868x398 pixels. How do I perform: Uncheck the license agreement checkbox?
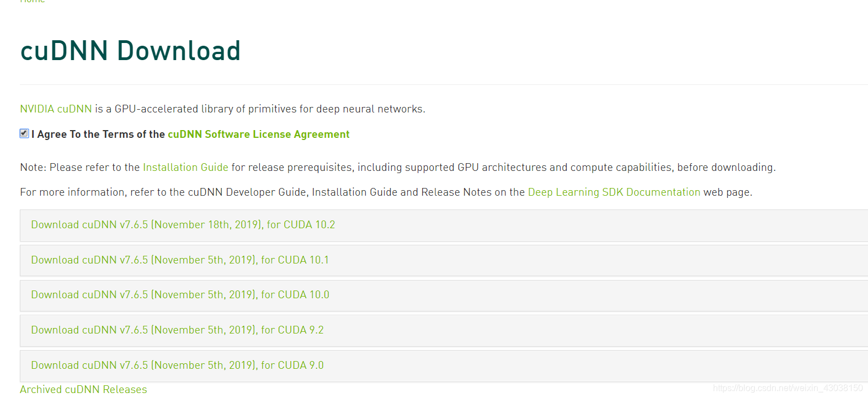tap(24, 133)
